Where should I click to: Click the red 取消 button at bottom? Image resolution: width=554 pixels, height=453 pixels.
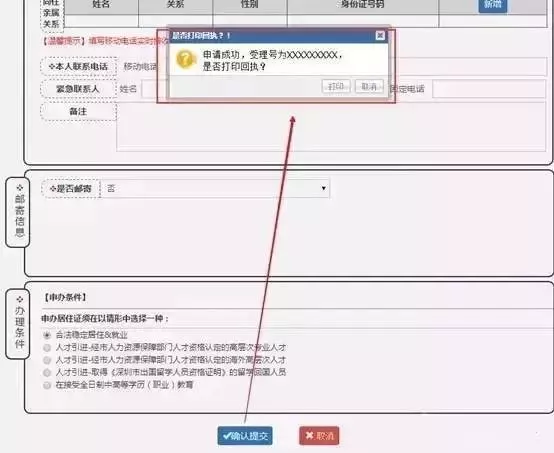click(319, 436)
